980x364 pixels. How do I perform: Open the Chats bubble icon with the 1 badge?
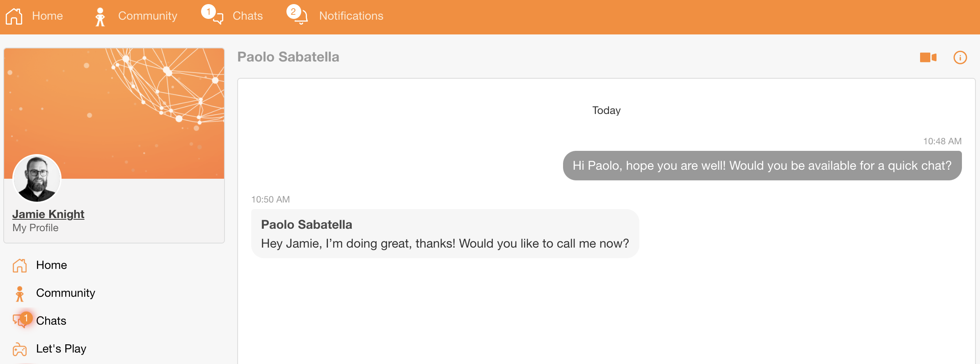(x=213, y=15)
